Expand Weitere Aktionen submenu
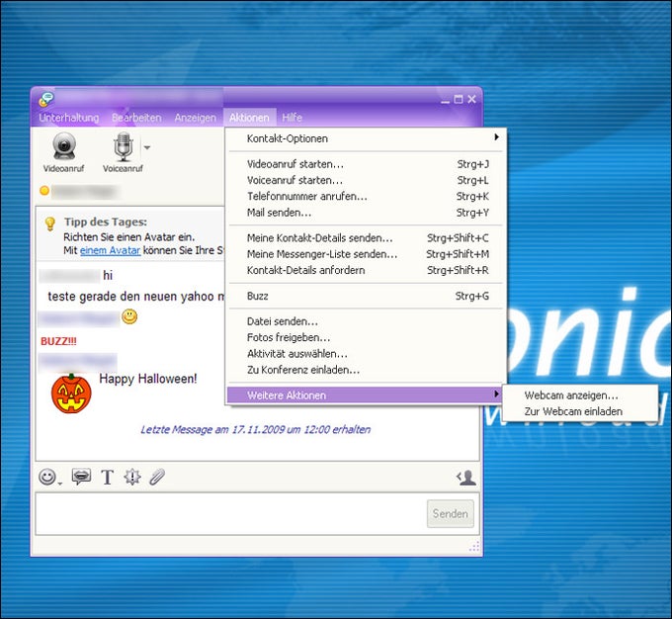Screen dimensions: 672x619 tap(366, 396)
